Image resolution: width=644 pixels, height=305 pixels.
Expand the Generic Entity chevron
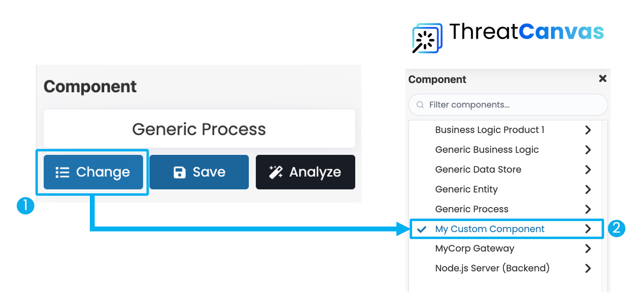coord(588,189)
